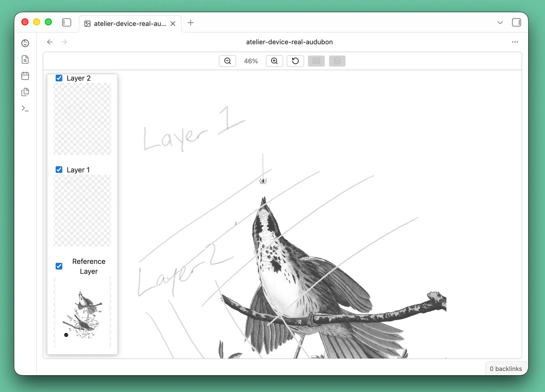This screenshot has width=545, height=392.
Task: Click the Reference Layer label
Action: [89, 266]
